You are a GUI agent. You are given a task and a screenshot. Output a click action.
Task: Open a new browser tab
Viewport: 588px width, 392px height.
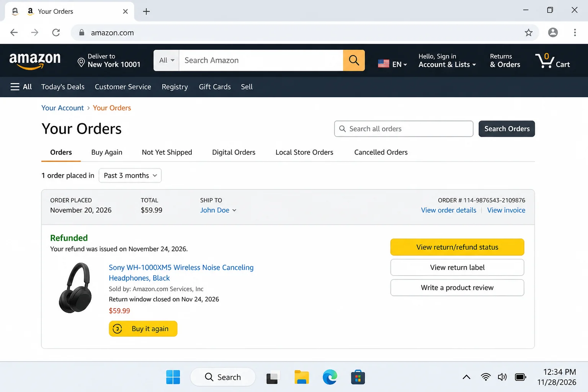146,11
